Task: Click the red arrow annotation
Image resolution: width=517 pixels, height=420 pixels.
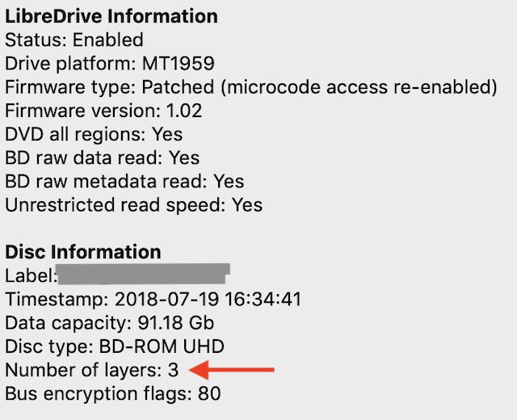Action: click(x=232, y=370)
